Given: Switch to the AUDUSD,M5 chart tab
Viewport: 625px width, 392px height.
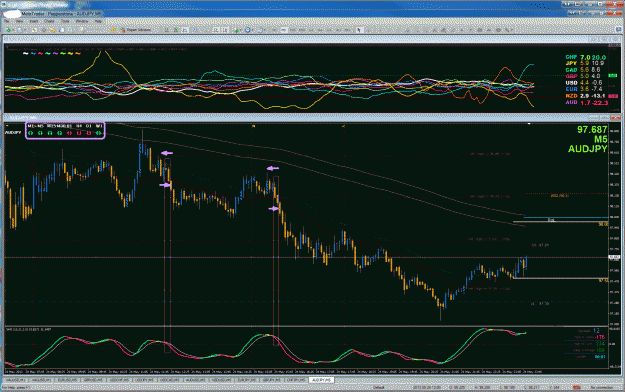Looking at the screenshot, I should click(195, 380).
